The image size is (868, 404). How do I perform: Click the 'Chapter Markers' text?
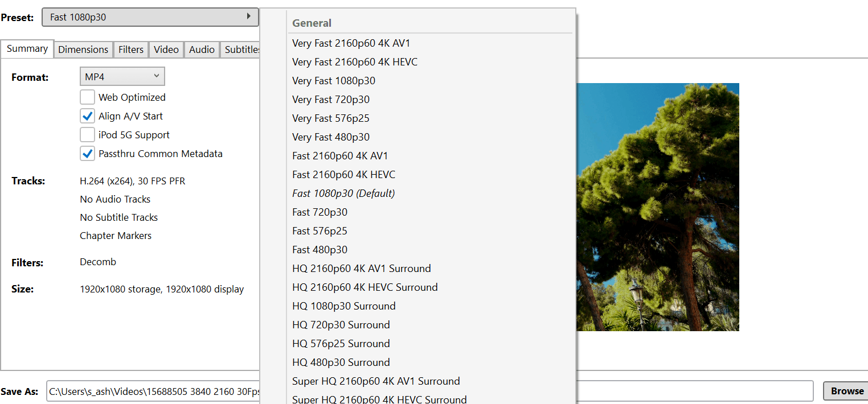pos(116,236)
